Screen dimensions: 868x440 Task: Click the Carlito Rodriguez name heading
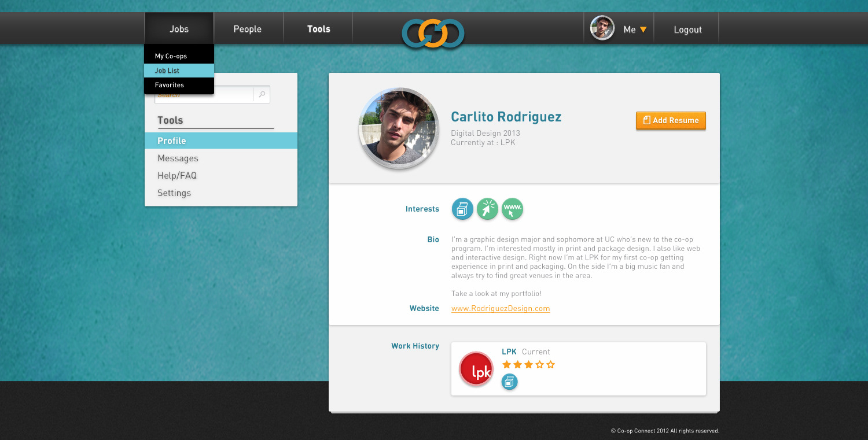tap(506, 117)
